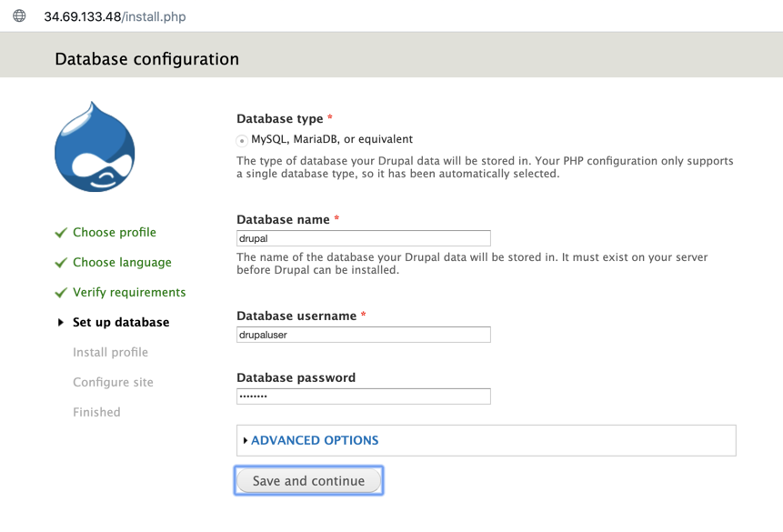Click the Install profile step

coord(110,353)
